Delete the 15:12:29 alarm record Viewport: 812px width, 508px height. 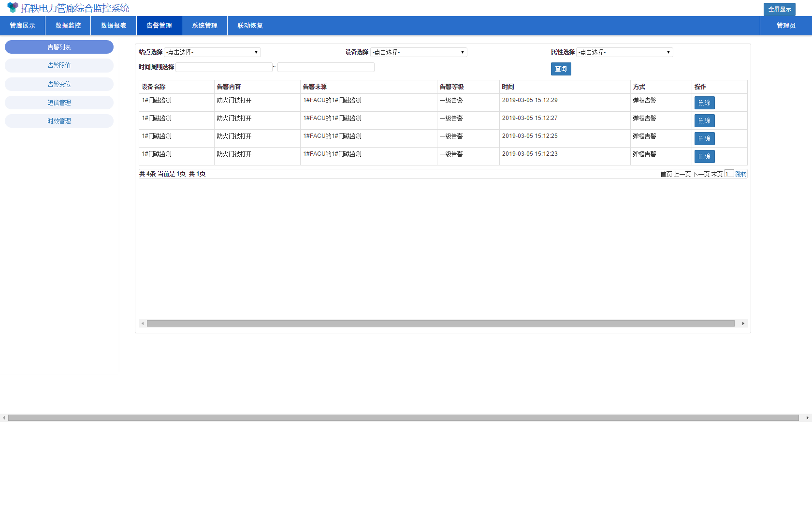tap(704, 103)
